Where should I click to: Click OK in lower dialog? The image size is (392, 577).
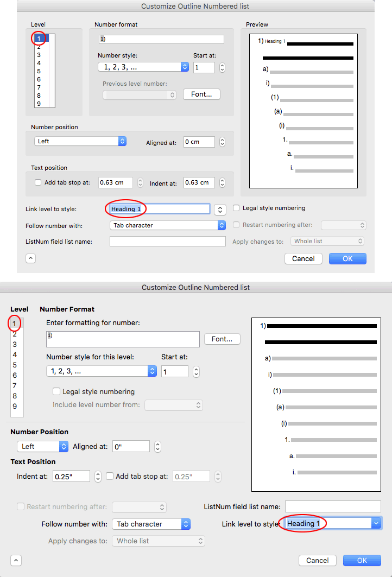coord(362,560)
